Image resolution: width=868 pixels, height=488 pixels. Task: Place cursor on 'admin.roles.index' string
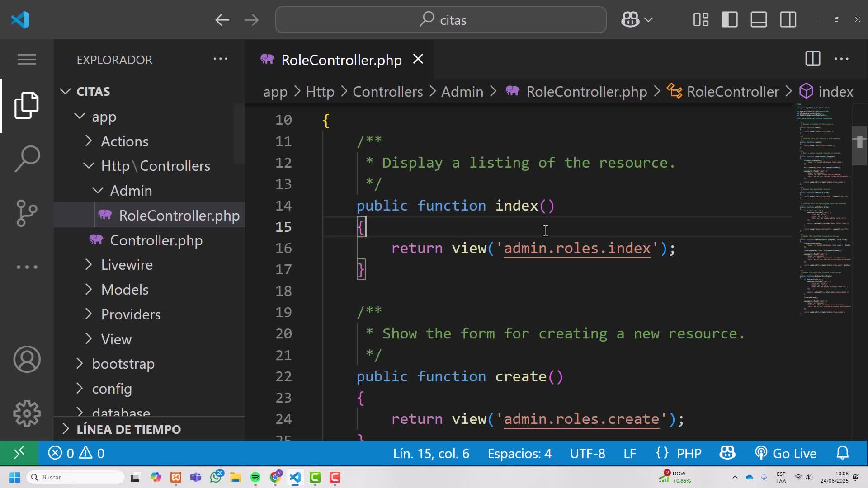tap(577, 248)
